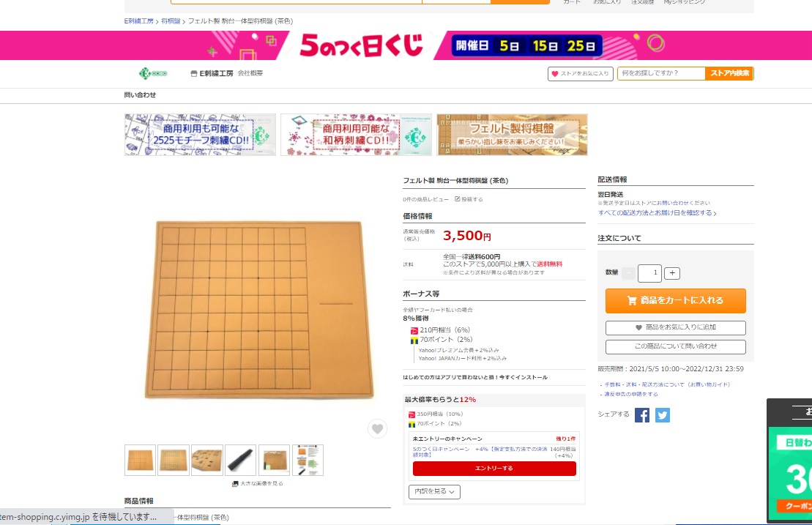Open the review post pencil icon

click(x=458, y=199)
